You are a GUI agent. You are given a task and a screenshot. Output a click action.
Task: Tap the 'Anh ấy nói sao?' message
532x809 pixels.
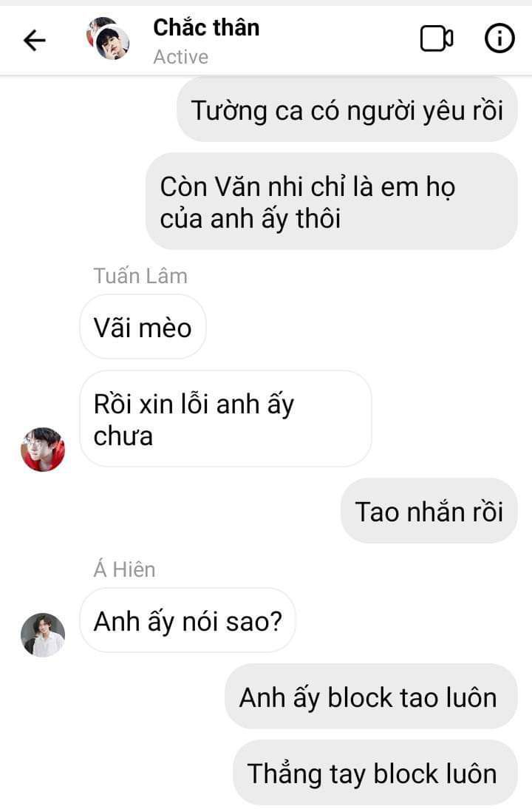pyautogui.click(x=188, y=620)
